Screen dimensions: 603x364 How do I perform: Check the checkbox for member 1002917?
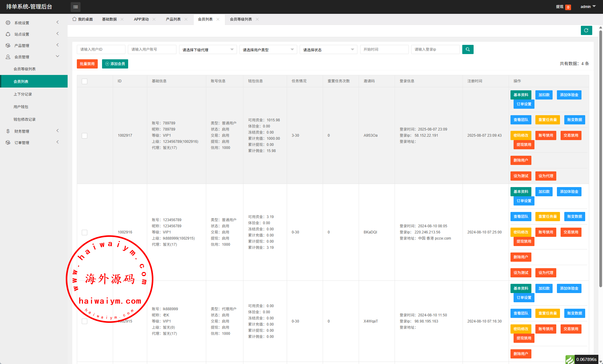[x=85, y=136]
